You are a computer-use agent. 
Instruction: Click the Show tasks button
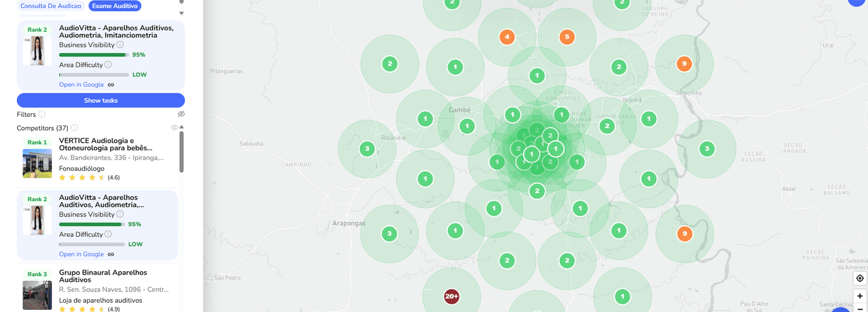(x=101, y=100)
